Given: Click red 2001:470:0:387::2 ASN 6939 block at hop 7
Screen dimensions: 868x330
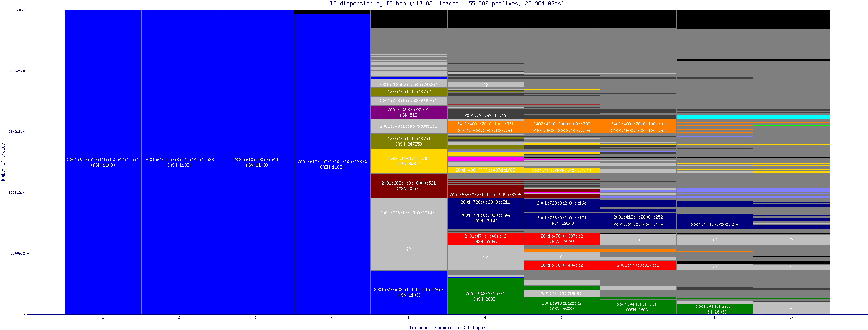Looking at the screenshot, I should [x=562, y=238].
